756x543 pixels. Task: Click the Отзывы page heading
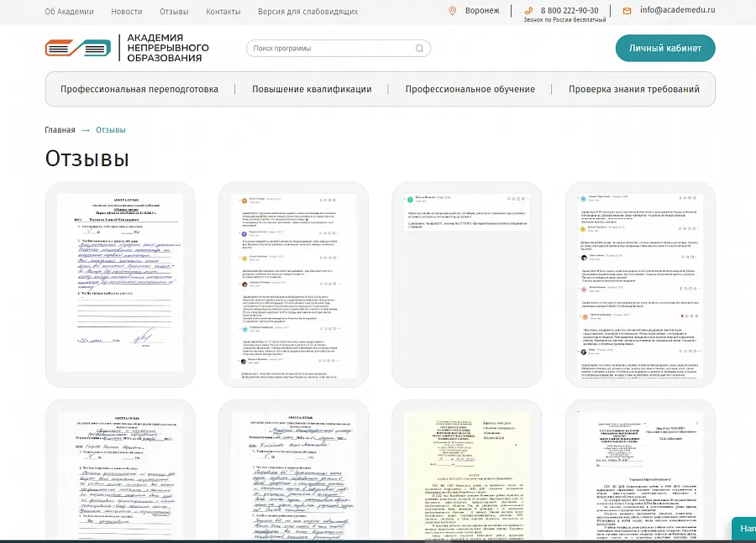87,158
